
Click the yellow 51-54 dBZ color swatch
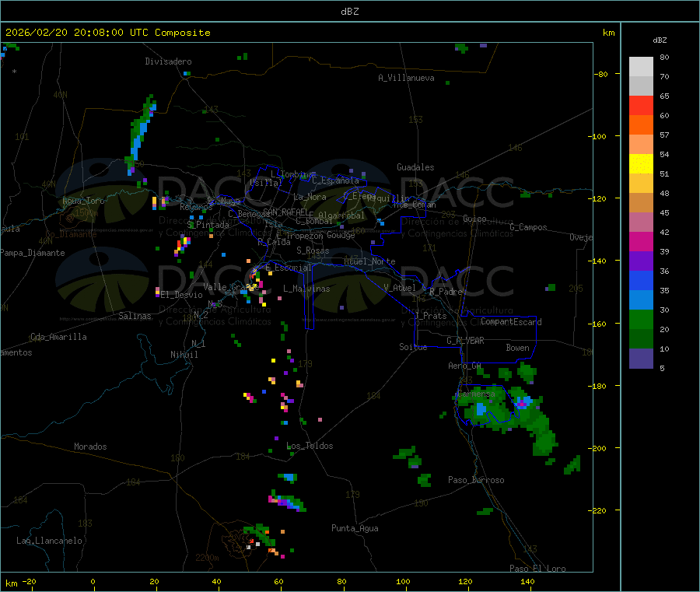pos(641,163)
